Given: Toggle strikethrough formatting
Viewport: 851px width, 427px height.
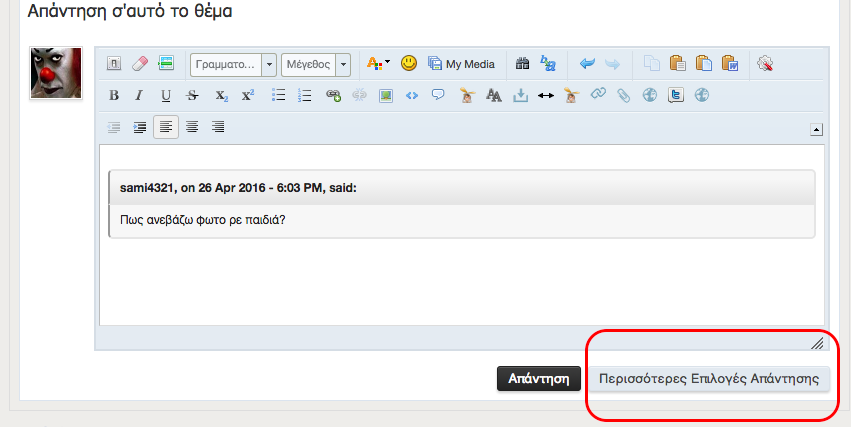Looking at the screenshot, I should coord(192,95).
